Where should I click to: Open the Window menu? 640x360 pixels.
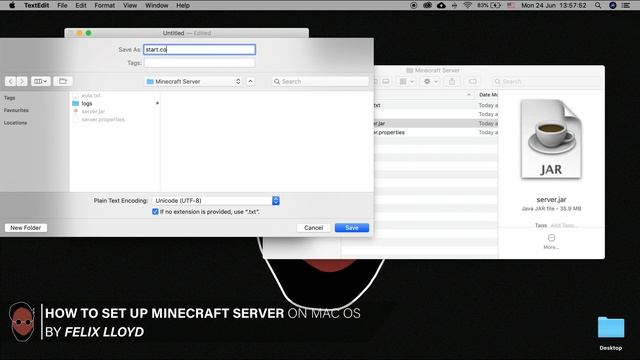(156, 5)
